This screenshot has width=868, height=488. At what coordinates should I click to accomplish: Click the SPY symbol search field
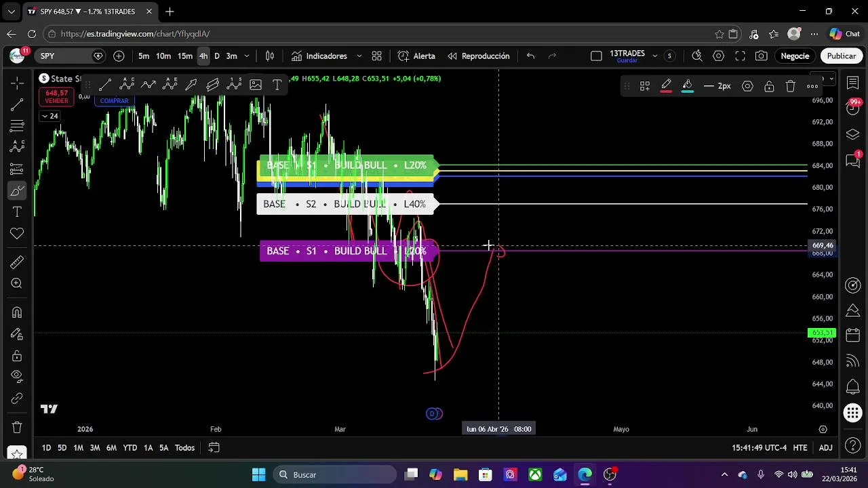62,56
